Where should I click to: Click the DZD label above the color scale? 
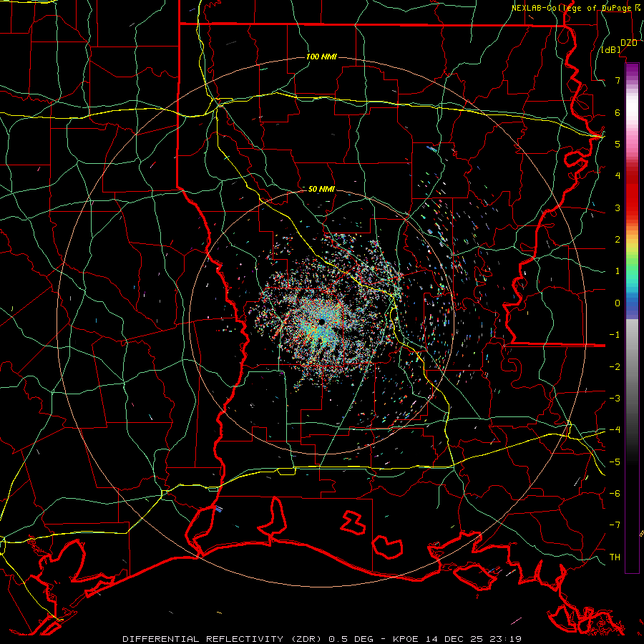629,43
